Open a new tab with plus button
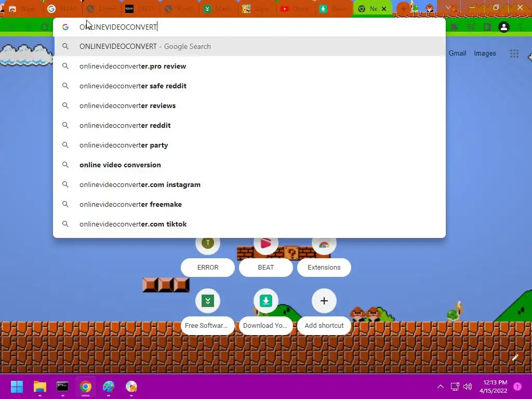 [403, 8]
